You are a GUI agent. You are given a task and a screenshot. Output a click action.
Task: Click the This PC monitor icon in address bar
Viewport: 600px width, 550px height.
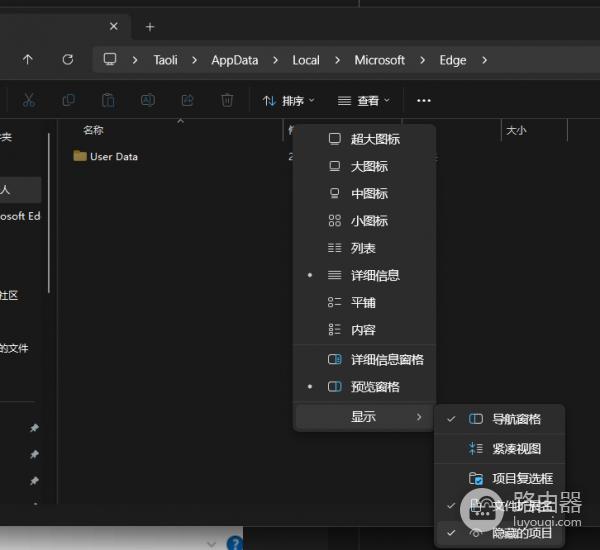click(110, 59)
